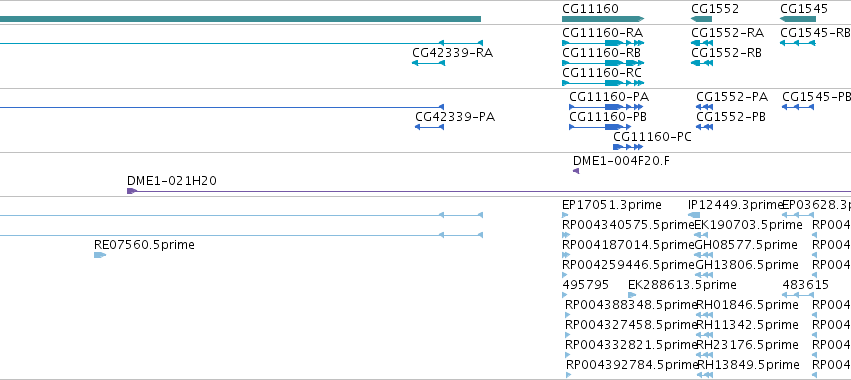The width and height of the screenshot is (851, 380).
Task: Select the CG1545 gene feature bar
Action: click(x=798, y=19)
